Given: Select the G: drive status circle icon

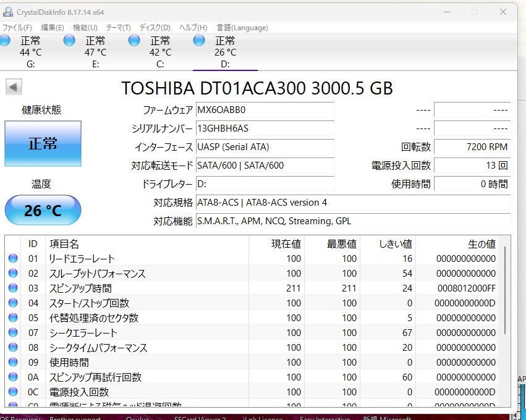Looking at the screenshot, I should [5, 41].
